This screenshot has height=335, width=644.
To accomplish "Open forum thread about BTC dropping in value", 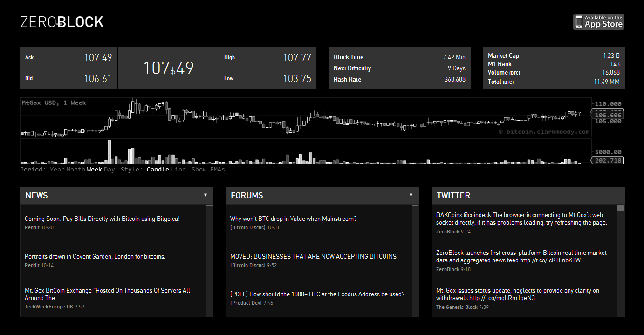I will 294,219.
